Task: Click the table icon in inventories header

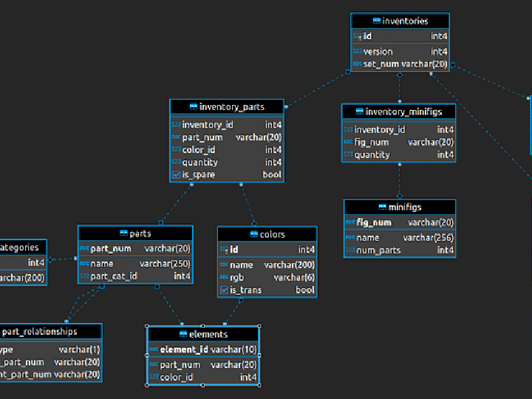Action: tap(377, 21)
